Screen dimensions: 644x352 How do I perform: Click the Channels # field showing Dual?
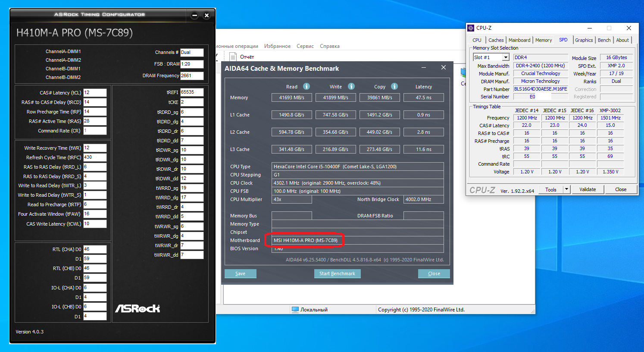click(192, 52)
